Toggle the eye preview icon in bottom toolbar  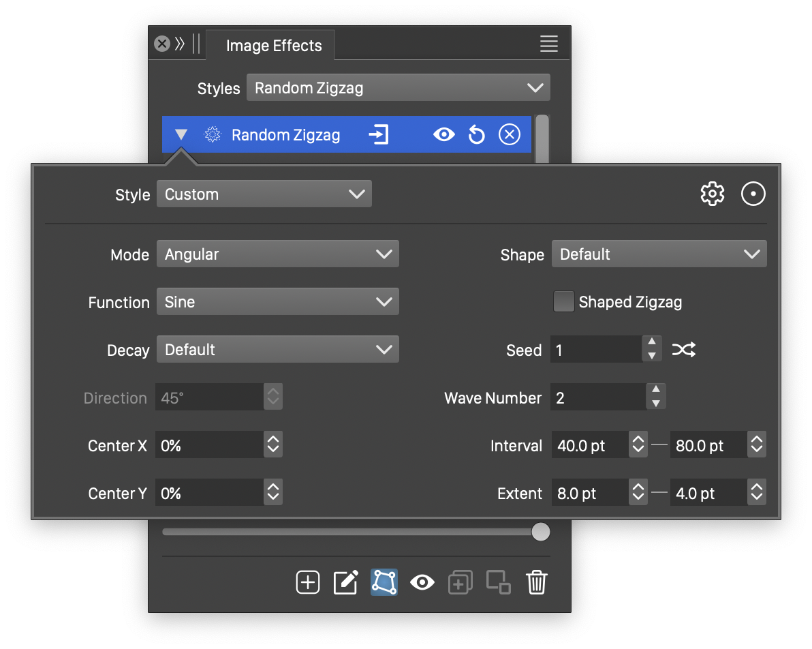pos(422,583)
